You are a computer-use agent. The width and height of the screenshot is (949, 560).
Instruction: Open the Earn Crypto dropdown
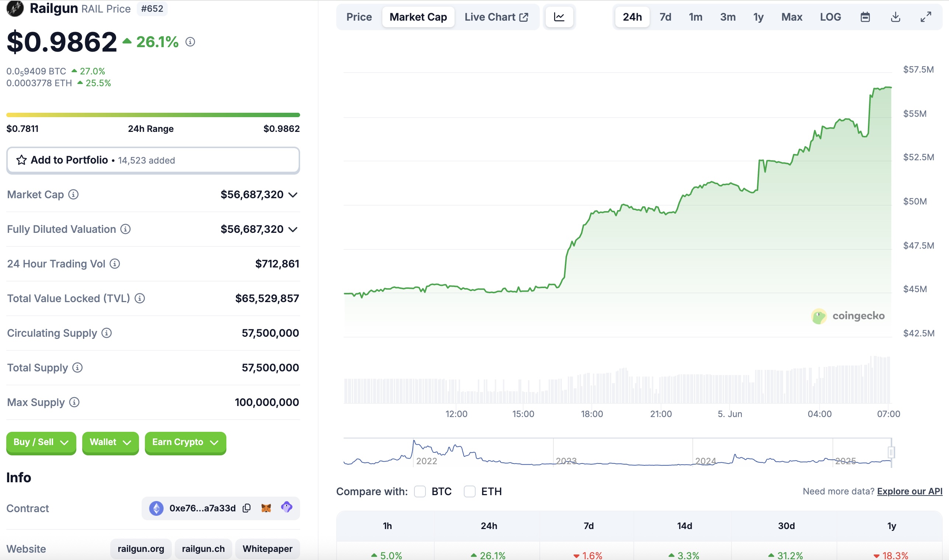185,442
